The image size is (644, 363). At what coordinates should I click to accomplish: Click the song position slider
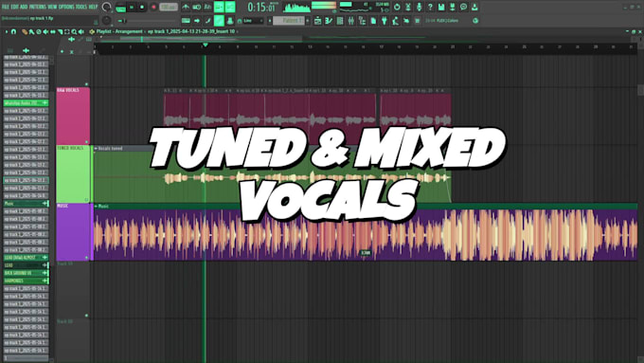point(147,21)
